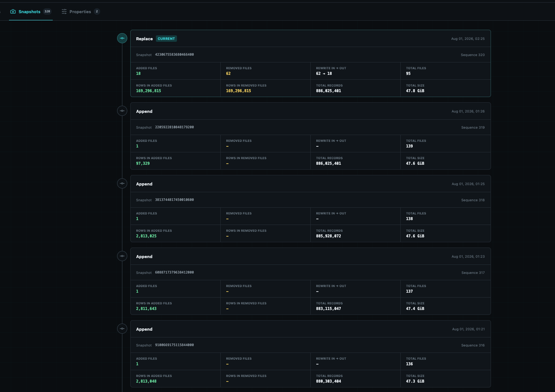
Task: Click the sliders icon on Properties tab
Action: pos(64,12)
